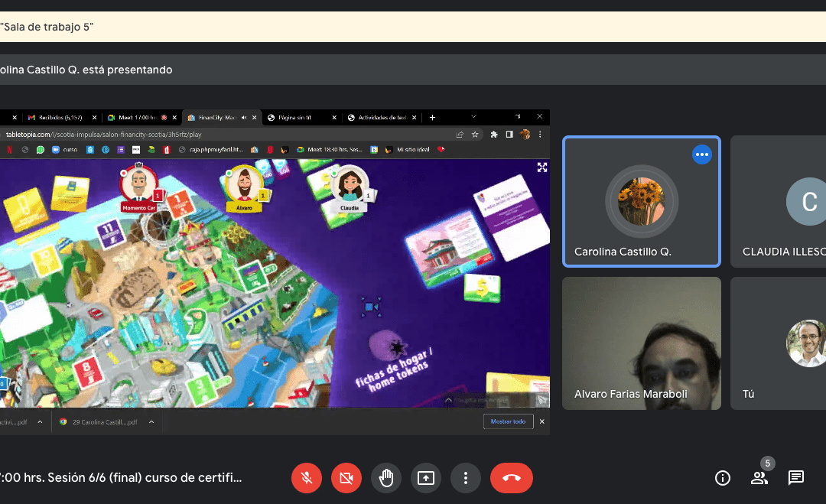Open options on Carolina Castillo Q. tile
The image size is (826, 504).
click(x=701, y=154)
